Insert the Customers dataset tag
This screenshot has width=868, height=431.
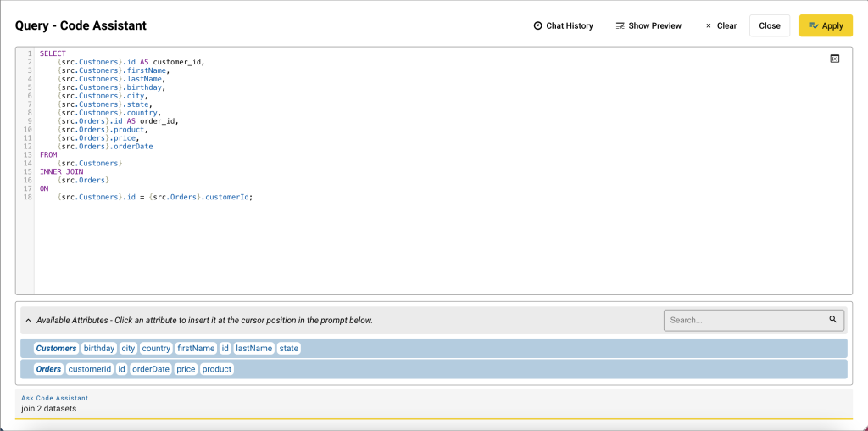pyautogui.click(x=56, y=348)
